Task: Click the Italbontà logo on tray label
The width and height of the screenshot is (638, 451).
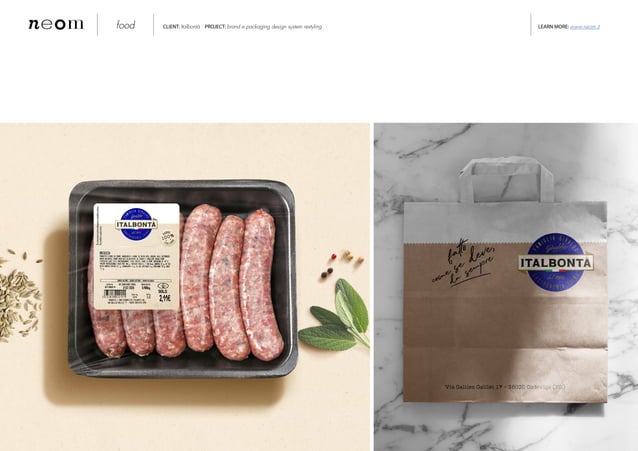Action: click(x=137, y=224)
